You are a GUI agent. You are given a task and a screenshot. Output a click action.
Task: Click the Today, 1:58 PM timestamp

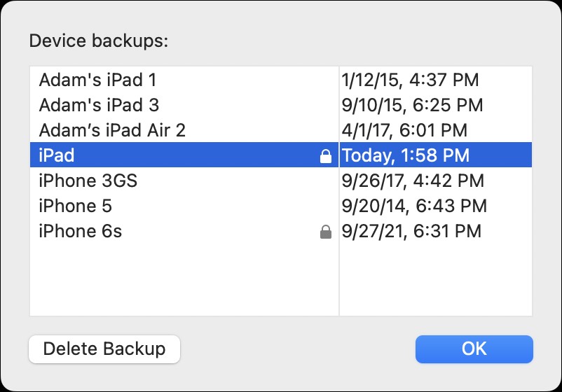405,155
